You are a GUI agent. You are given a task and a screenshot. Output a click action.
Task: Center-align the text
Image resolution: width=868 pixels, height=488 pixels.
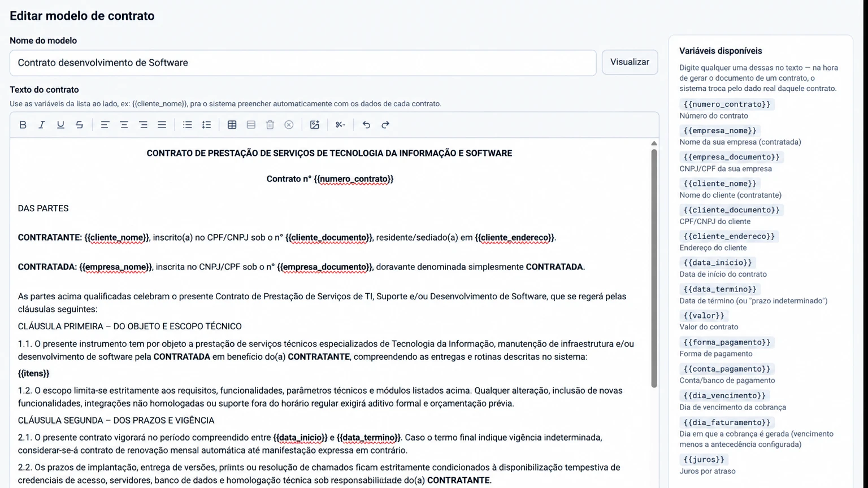point(124,125)
